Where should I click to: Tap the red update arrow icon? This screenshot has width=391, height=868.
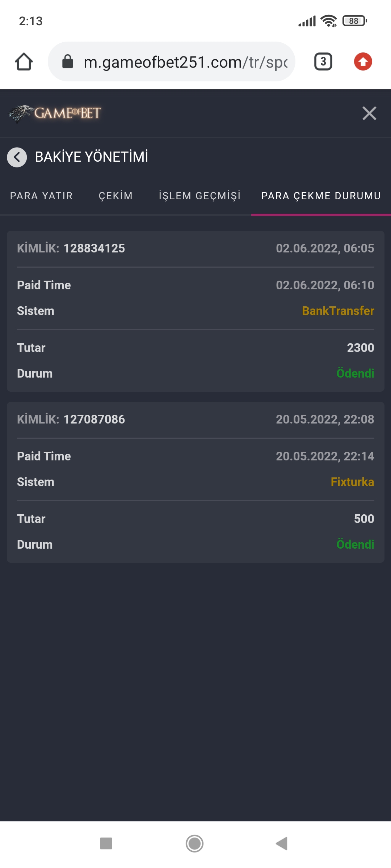tap(363, 61)
